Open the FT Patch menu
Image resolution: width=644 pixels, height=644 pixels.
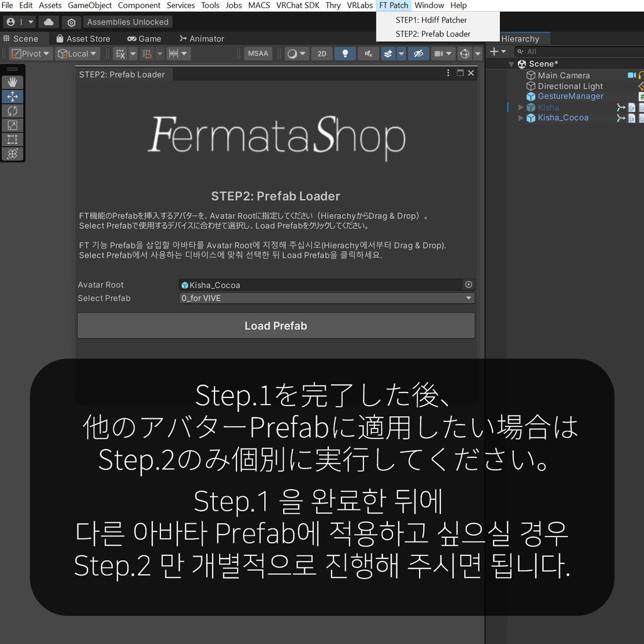pyautogui.click(x=393, y=5)
